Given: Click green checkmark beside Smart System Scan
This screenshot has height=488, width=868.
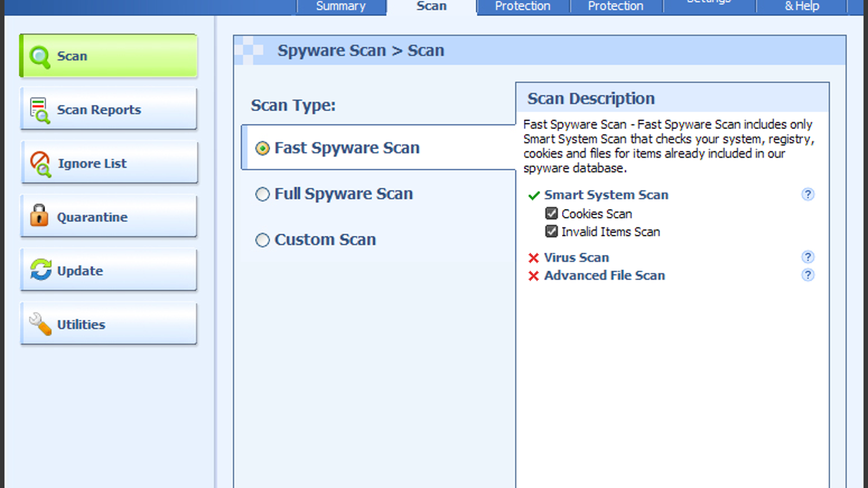Looking at the screenshot, I should (534, 195).
